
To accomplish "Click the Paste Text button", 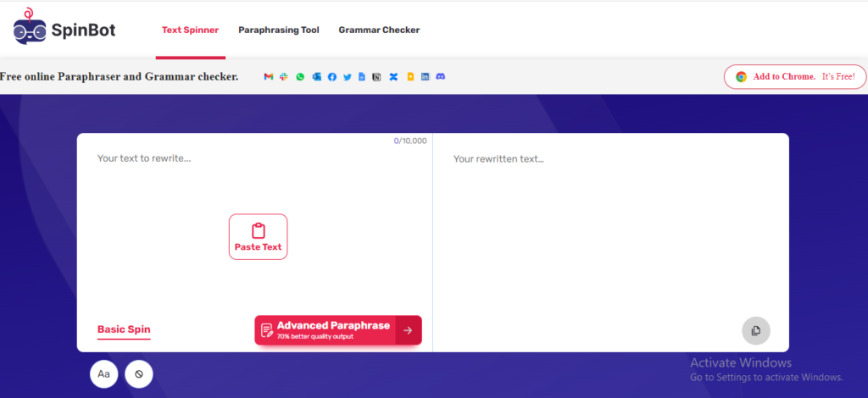I will [258, 236].
